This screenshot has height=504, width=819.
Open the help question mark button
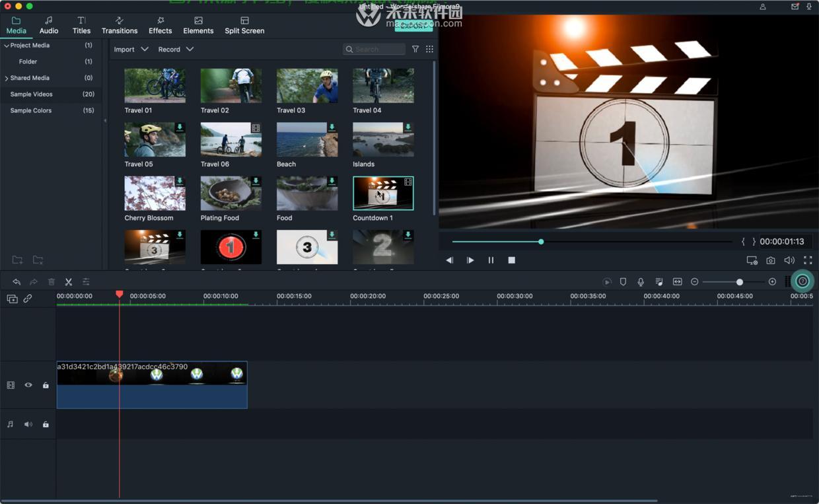[x=802, y=281]
